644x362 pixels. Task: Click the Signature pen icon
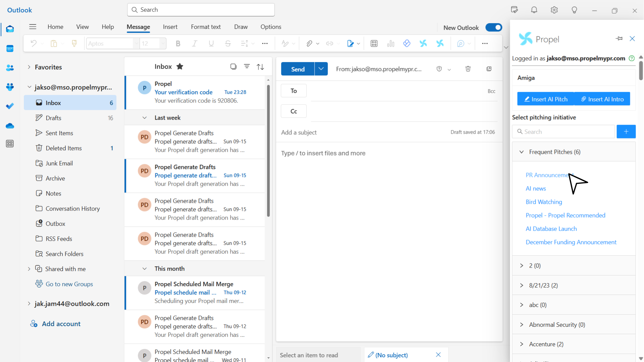coord(350,43)
